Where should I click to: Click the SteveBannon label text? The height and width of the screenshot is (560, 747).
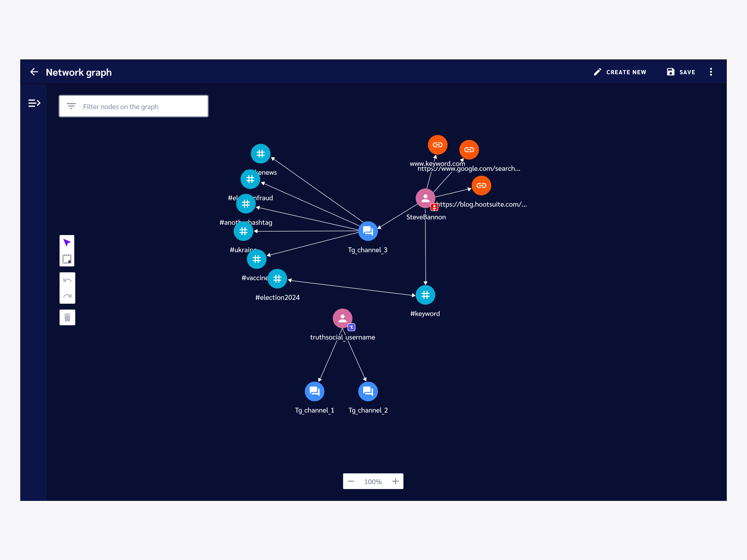426,217
